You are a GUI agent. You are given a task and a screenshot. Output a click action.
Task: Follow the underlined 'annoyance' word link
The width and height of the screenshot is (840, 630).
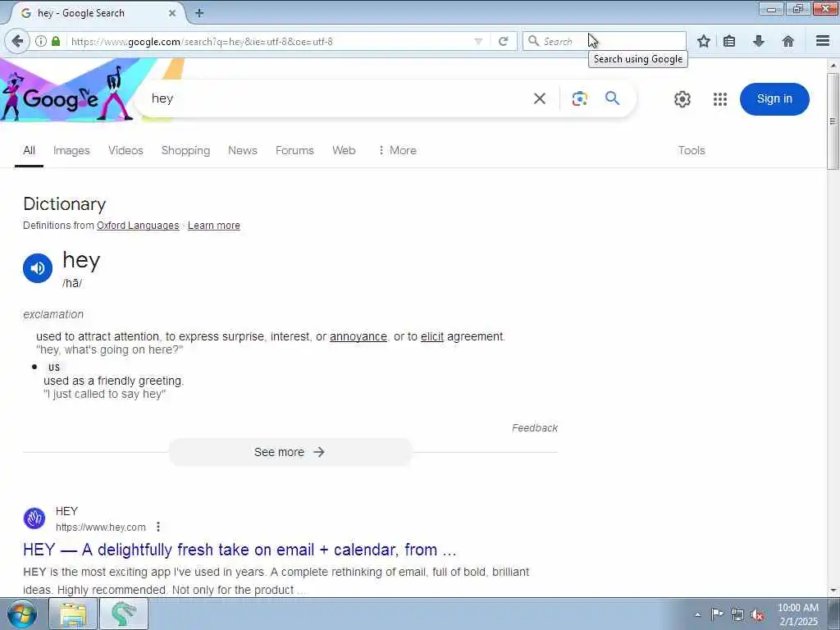click(x=358, y=336)
